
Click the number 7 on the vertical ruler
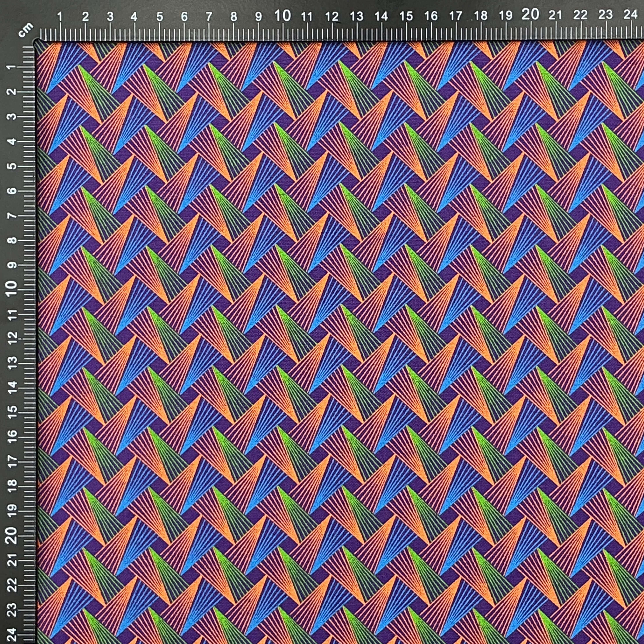(x=12, y=215)
